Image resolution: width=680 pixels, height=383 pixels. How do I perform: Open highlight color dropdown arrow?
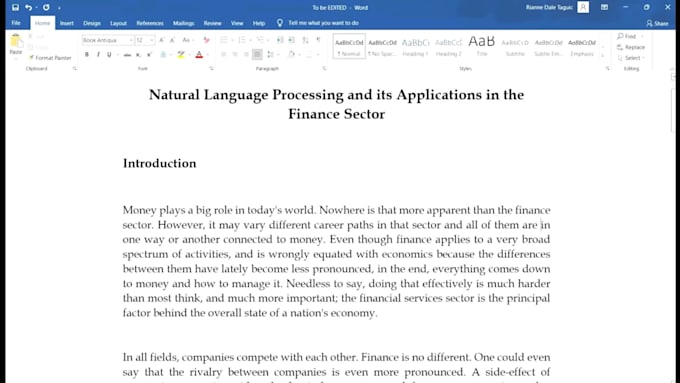tap(190, 55)
